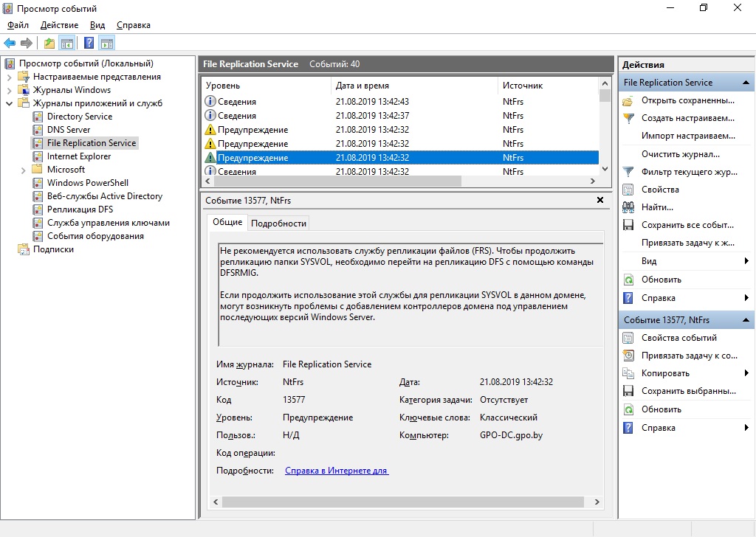Viewport: 756px width, 537px height.
Task: Select the Сведения event at 13:42:37
Action: [400, 116]
